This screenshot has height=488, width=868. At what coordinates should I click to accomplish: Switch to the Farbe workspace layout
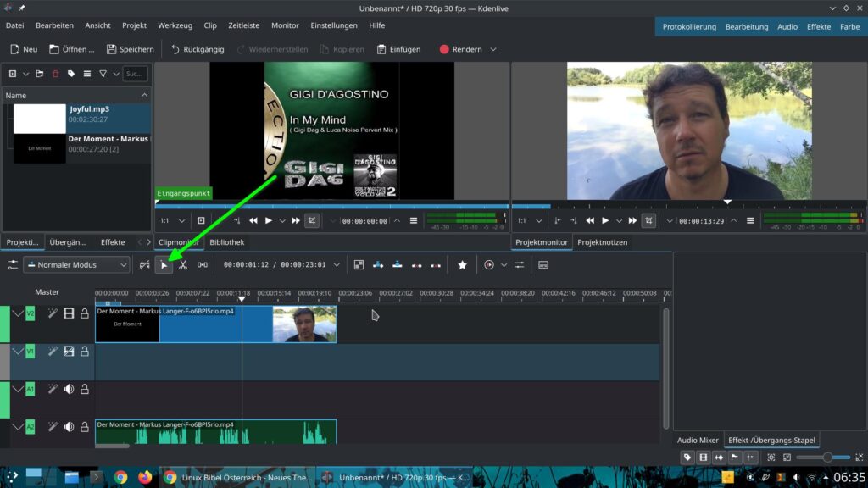849,26
